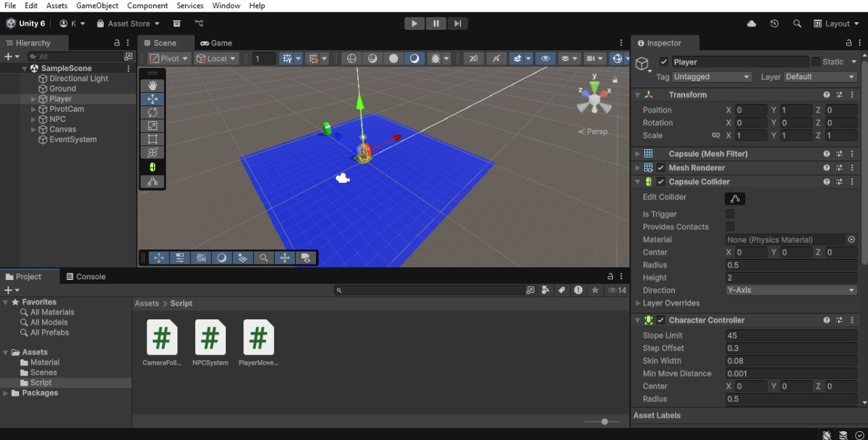Open the Edit Collider button
Screen dimensions: 868x440
pos(735,199)
